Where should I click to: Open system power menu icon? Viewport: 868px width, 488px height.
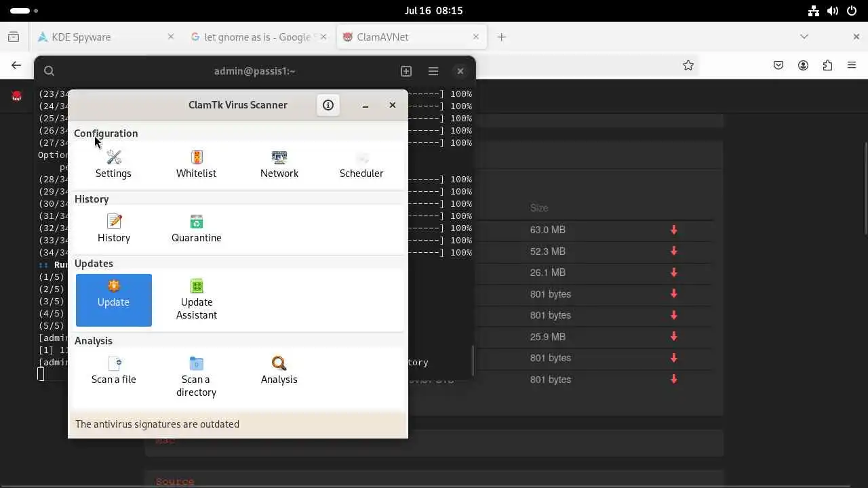pos(852,11)
